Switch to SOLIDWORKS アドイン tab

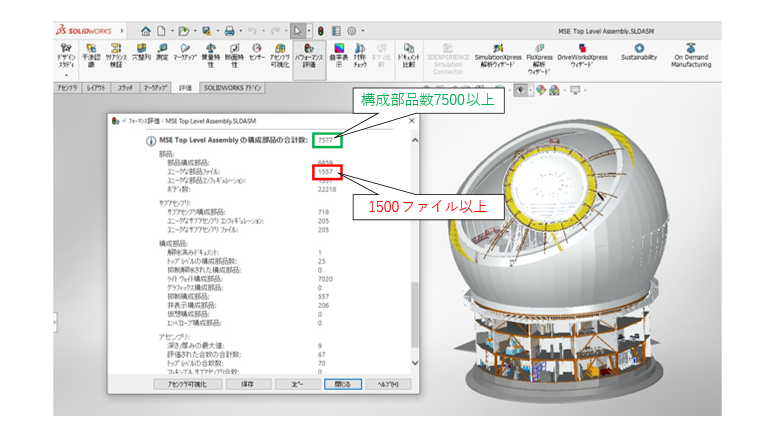click(232, 88)
